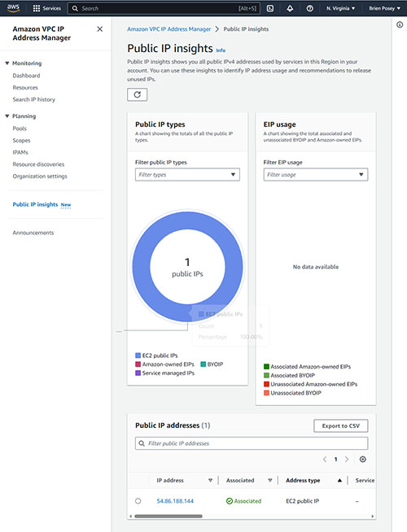The height and width of the screenshot is (532, 407).
Task: Collapse the Planning section
Action: [x=7, y=116]
